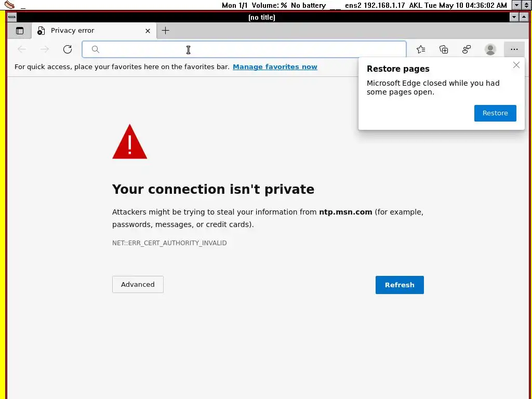Viewport: 532px width, 399px height.
Task: Open the window menu button left of title bar
Action: point(11,17)
